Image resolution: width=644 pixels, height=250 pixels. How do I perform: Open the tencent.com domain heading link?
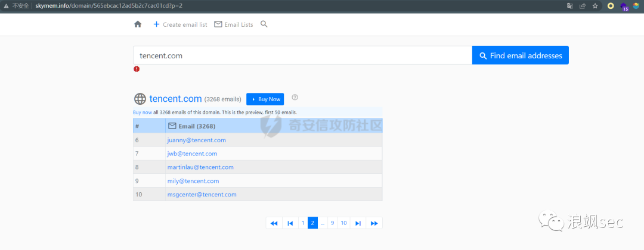[175, 99]
